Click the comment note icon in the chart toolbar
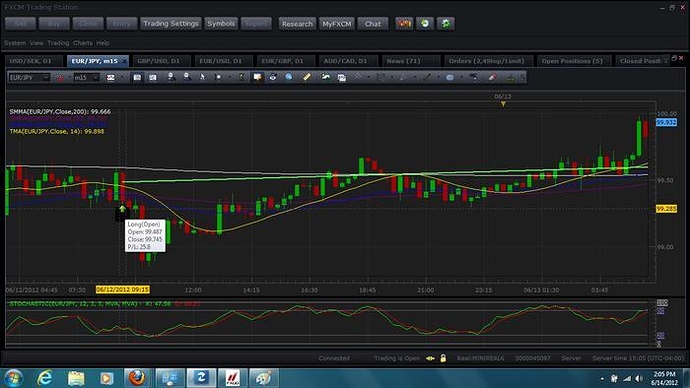Viewport: 690px width, 388px height. (x=257, y=77)
